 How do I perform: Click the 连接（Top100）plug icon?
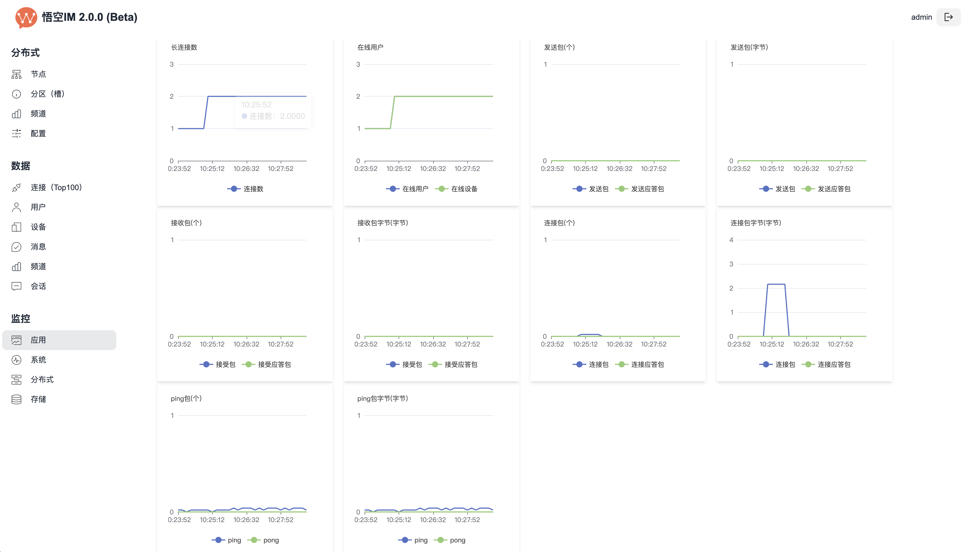pyautogui.click(x=16, y=188)
